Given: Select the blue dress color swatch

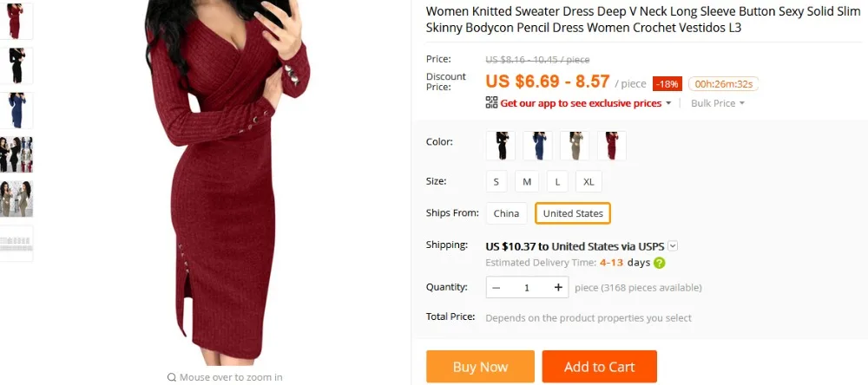Looking at the screenshot, I should point(537,146).
